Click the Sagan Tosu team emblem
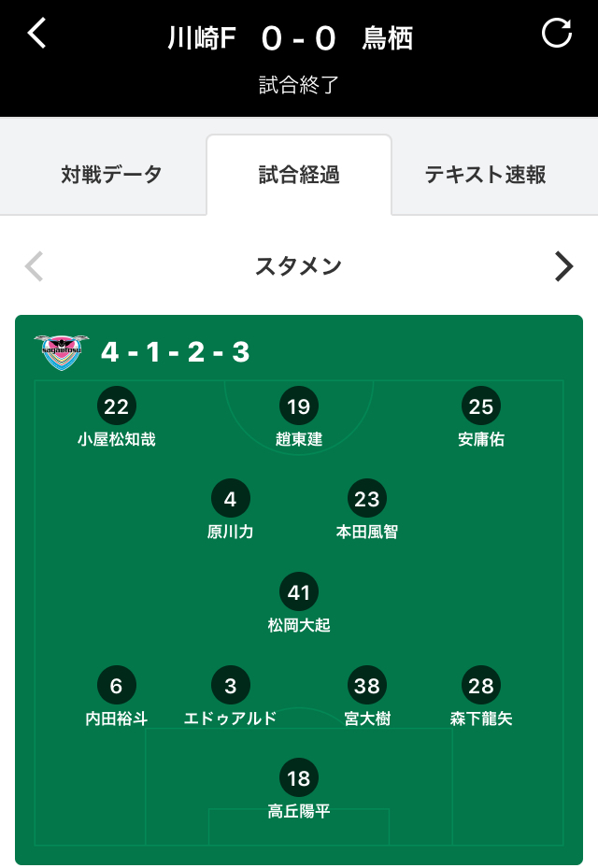 pos(62,352)
